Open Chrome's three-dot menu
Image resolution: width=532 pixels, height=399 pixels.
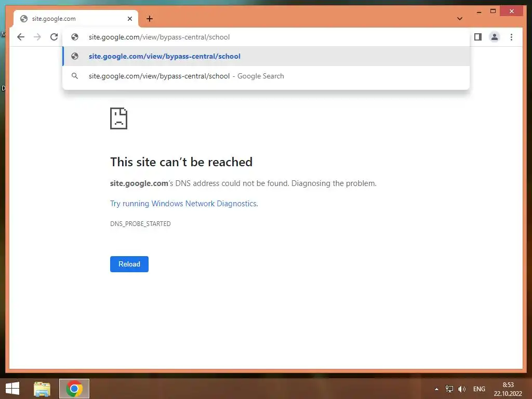[511, 37]
